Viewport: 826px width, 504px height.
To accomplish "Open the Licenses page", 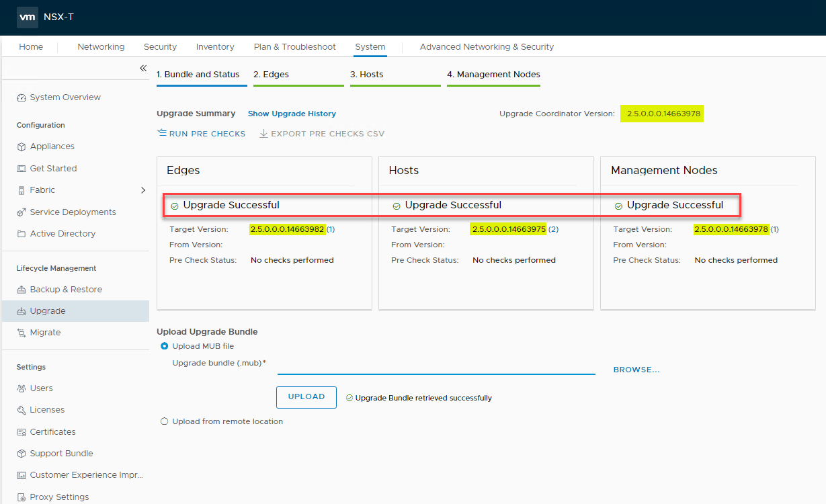I will [x=46, y=409].
